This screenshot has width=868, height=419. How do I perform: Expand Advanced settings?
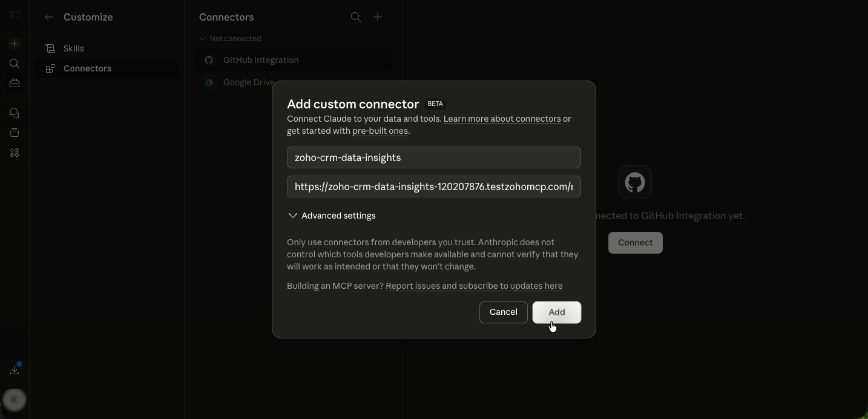[332, 216]
